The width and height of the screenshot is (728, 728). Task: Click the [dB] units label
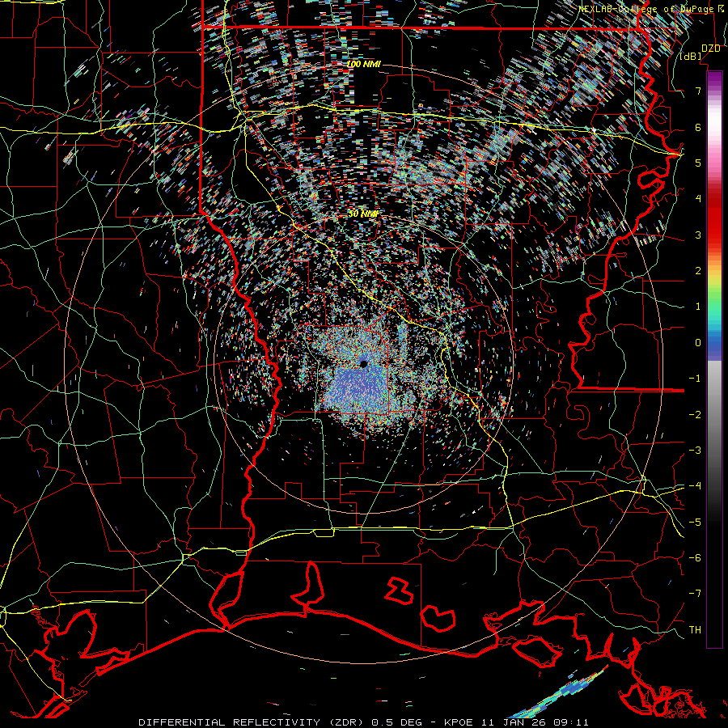(691, 57)
